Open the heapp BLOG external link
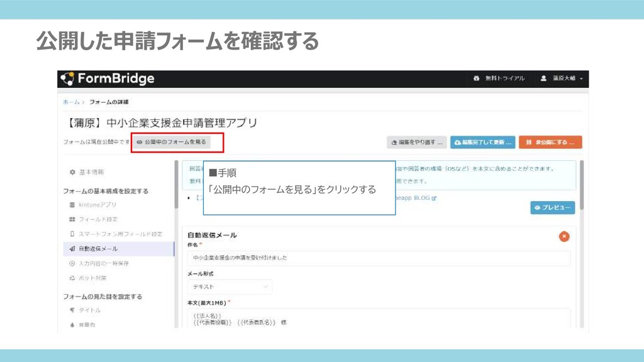 pyautogui.click(x=416, y=198)
